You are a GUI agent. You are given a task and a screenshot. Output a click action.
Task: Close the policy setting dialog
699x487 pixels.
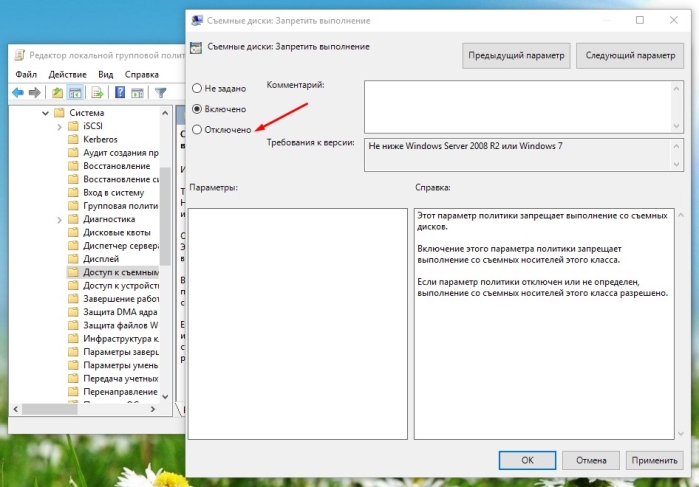point(674,20)
